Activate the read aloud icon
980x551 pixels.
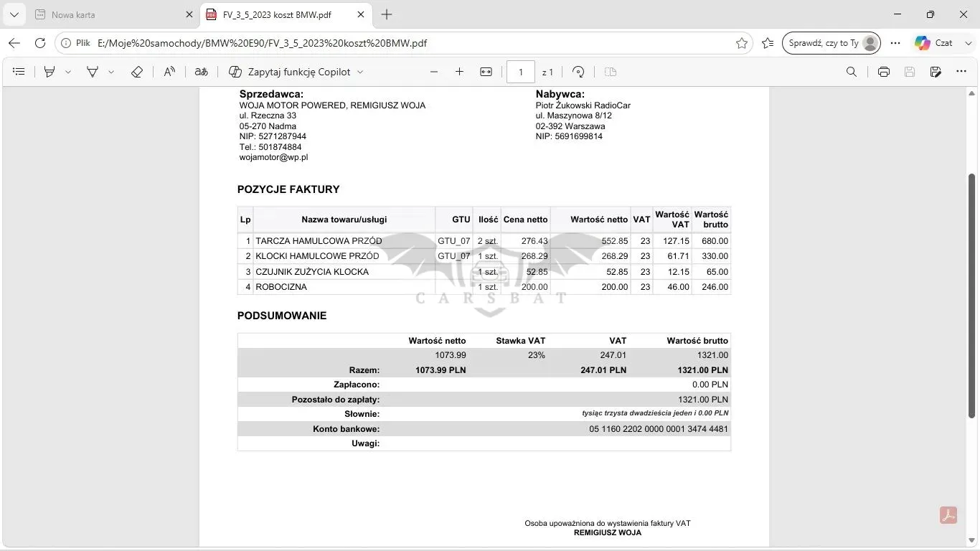click(169, 72)
